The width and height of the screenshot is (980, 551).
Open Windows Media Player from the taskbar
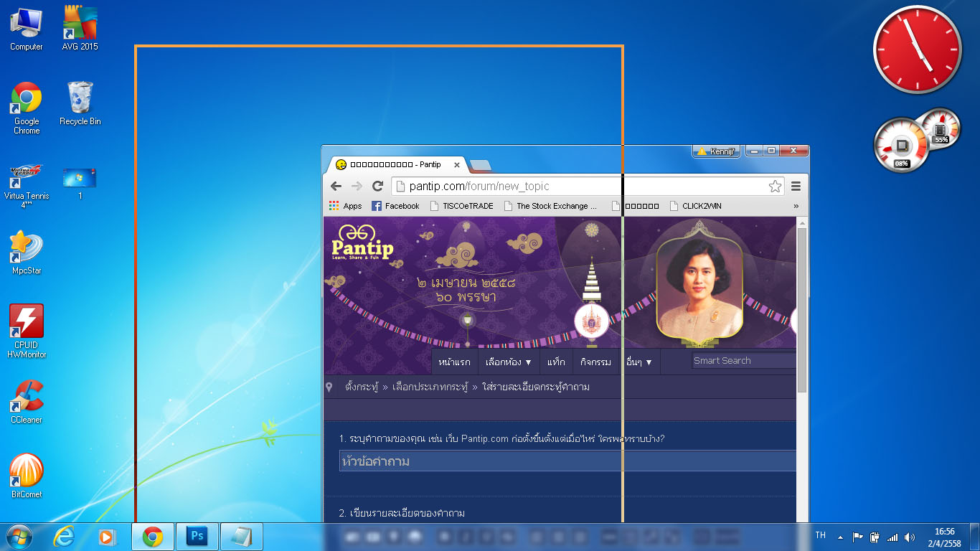(x=106, y=537)
